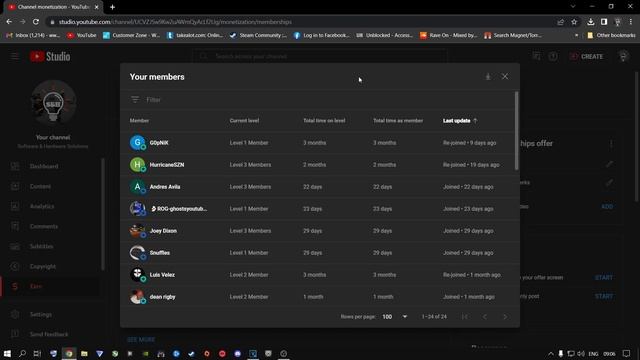The height and width of the screenshot is (360, 640).
Task: Open the account avatar menu
Action: pos(623,56)
